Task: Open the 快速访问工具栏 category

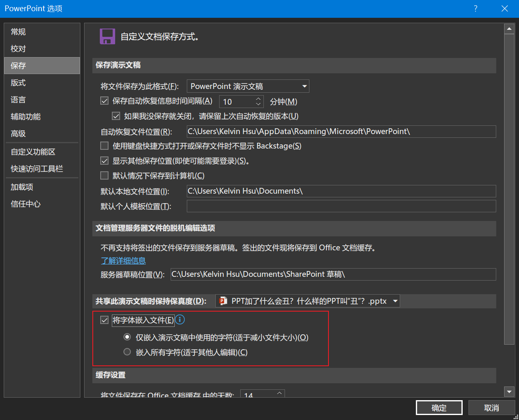Action: coord(42,169)
